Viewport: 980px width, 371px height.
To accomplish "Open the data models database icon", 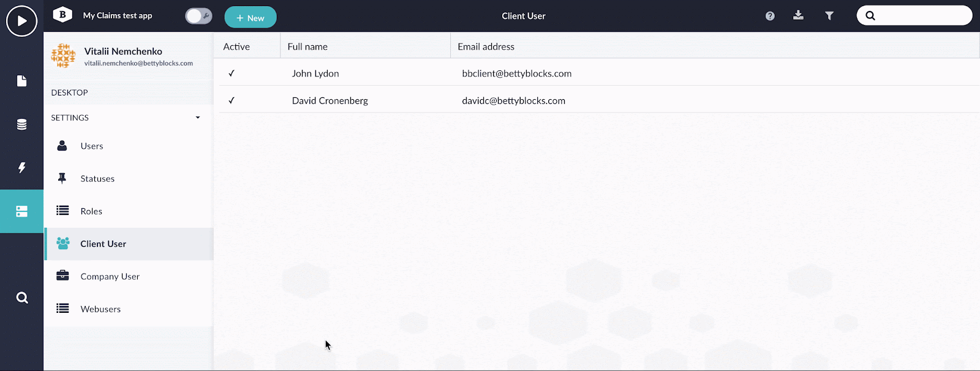I will [21, 125].
